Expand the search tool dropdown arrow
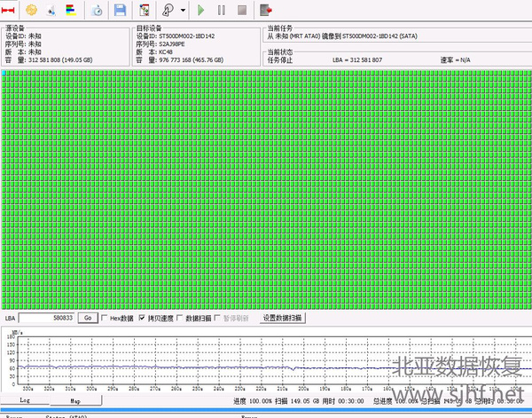 [183, 10]
